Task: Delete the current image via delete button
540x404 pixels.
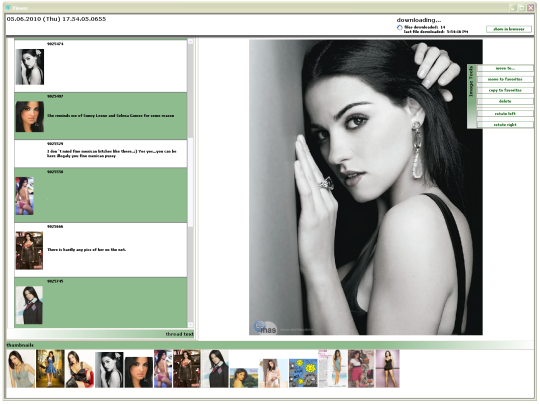Action: (x=505, y=101)
